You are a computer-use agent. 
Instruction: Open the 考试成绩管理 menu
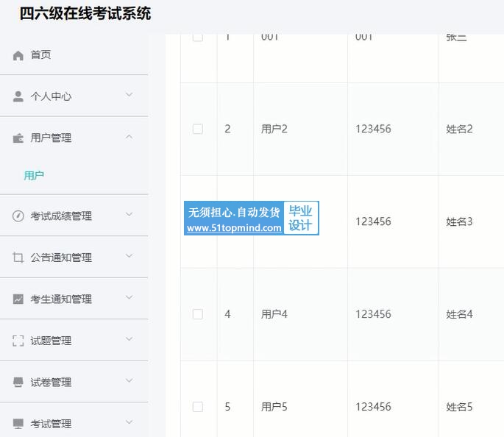point(74,216)
